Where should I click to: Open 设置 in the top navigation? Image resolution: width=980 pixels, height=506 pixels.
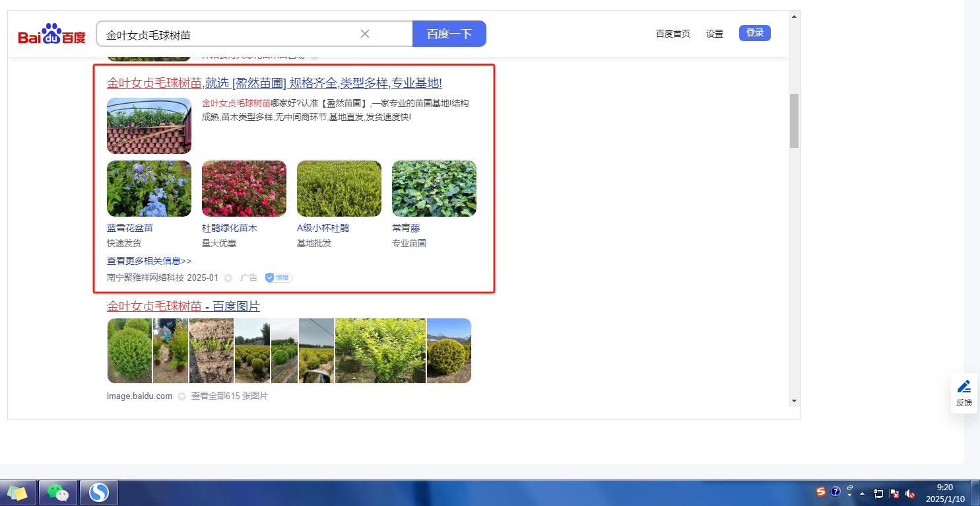pyautogui.click(x=714, y=34)
